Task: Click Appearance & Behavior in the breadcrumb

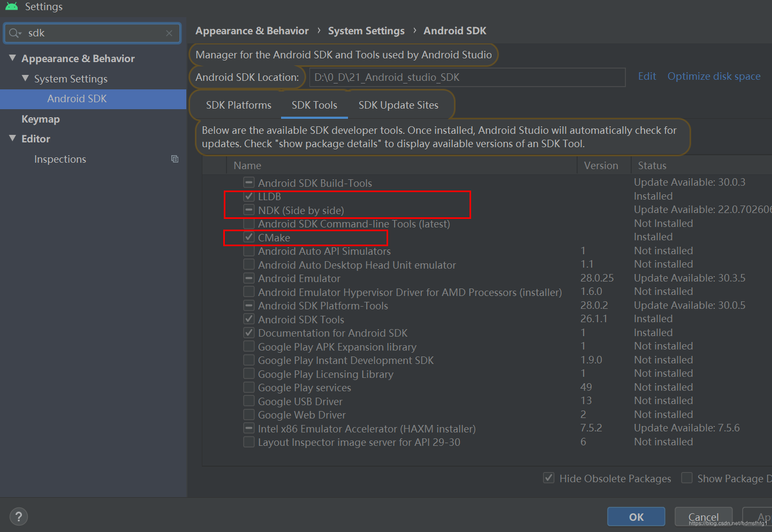Action: click(252, 31)
